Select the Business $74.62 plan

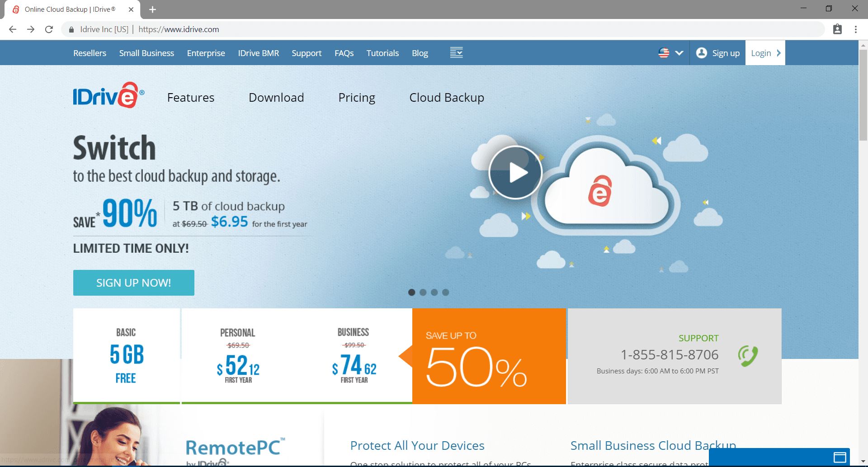[354, 356]
